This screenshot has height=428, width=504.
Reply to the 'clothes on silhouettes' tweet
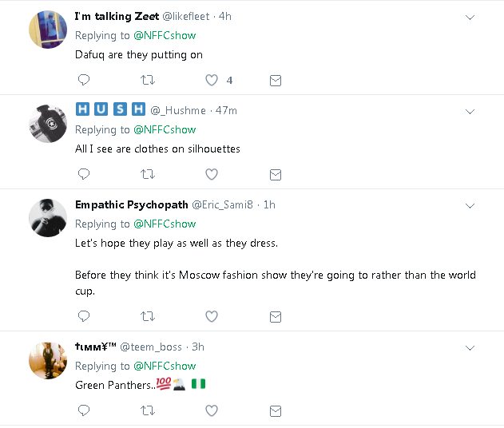pyautogui.click(x=84, y=174)
